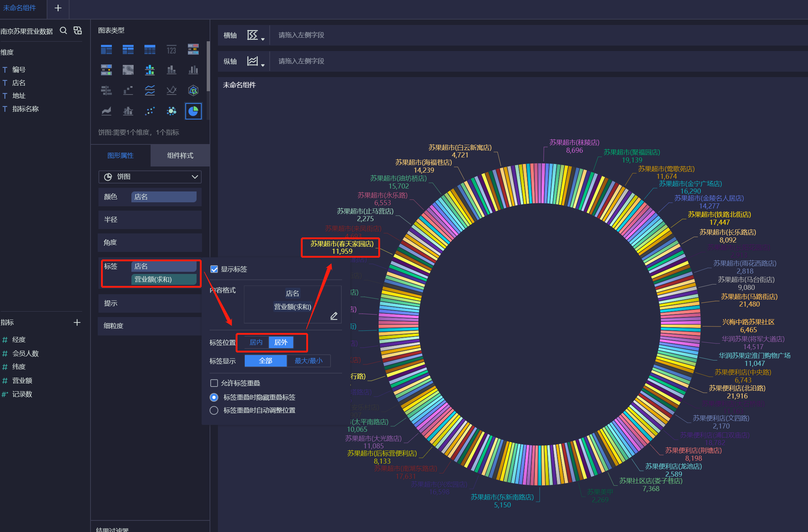The image size is (808, 532).
Task: Click the 角度 attribute row
Action: click(x=150, y=242)
